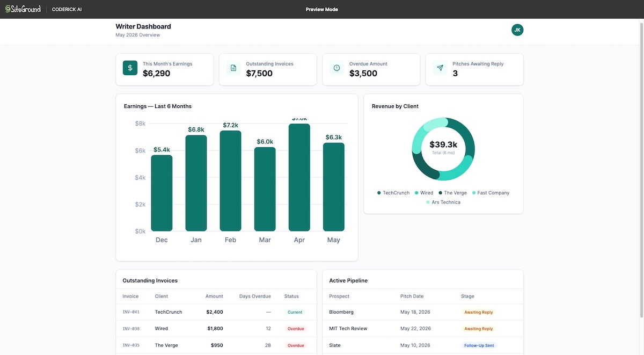Select the May earnings bar
The height and width of the screenshot is (355, 644).
click(x=334, y=187)
